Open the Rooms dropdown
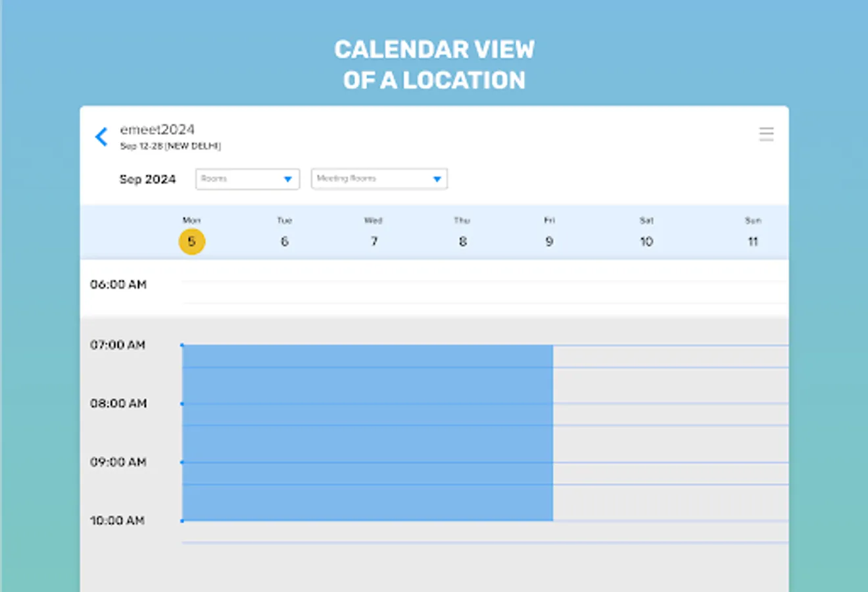The height and width of the screenshot is (592, 868). click(247, 178)
